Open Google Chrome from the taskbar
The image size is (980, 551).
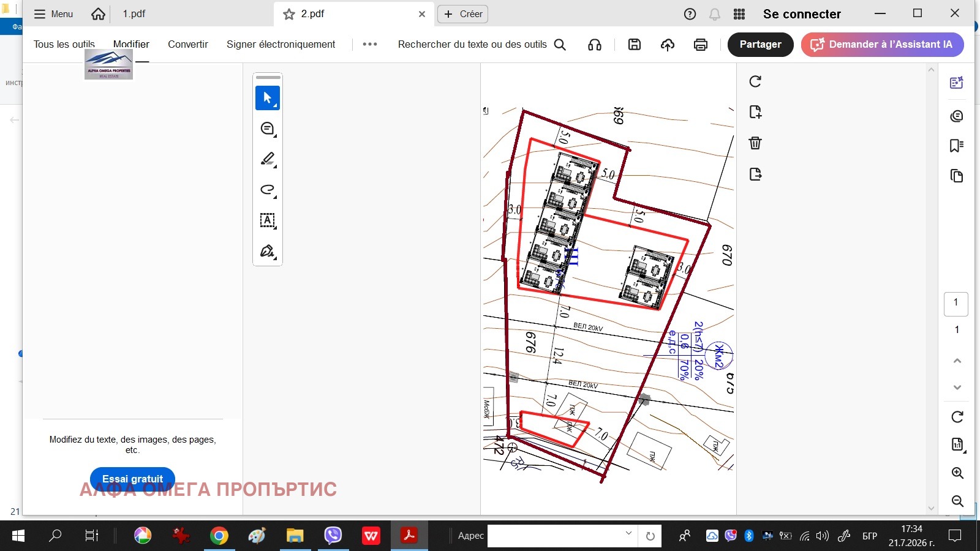pyautogui.click(x=219, y=536)
